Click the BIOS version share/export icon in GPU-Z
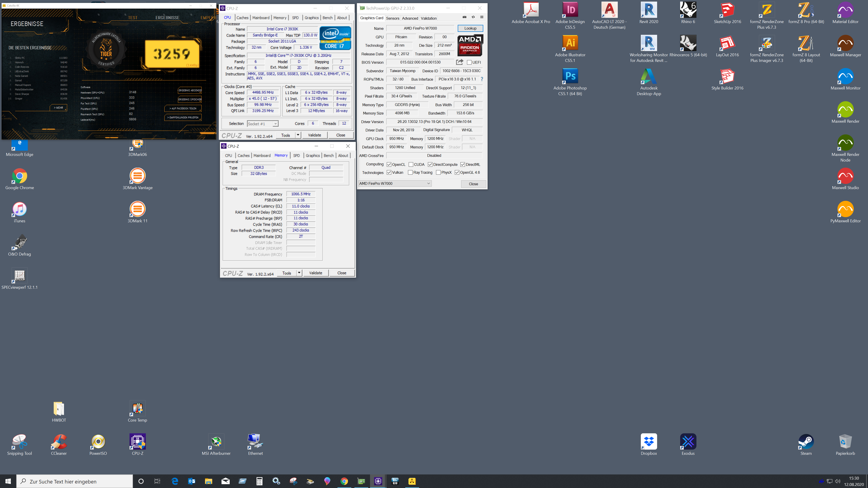 (460, 62)
